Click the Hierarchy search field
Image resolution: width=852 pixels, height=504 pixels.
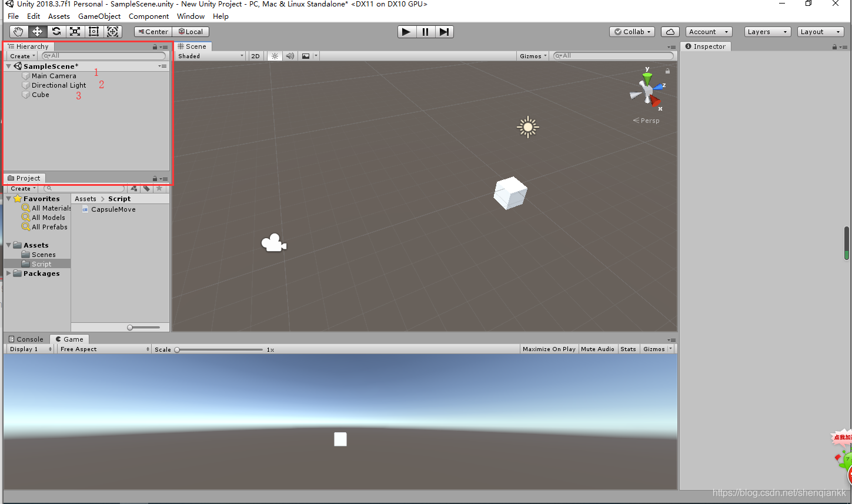[104, 56]
